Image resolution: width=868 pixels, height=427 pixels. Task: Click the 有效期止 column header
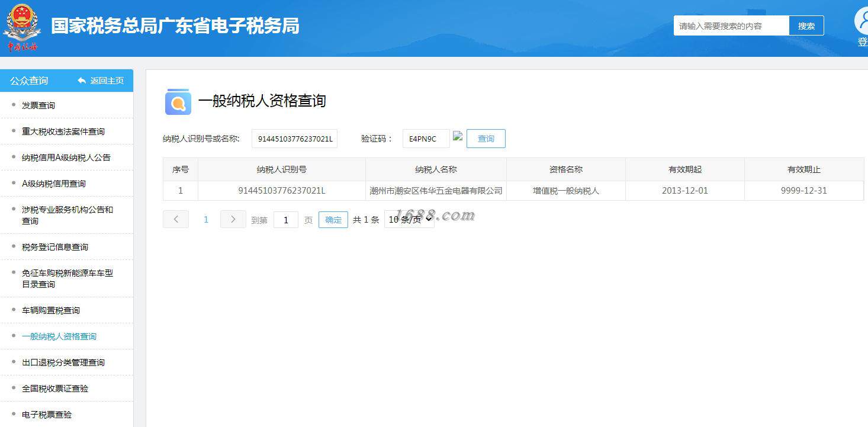tap(804, 169)
